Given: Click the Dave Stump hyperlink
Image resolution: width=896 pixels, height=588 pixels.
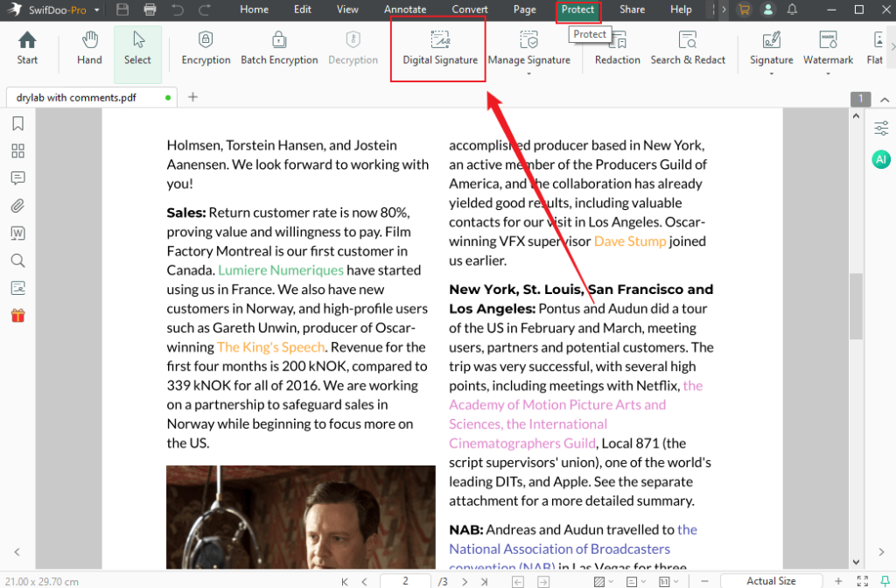Looking at the screenshot, I should click(630, 241).
